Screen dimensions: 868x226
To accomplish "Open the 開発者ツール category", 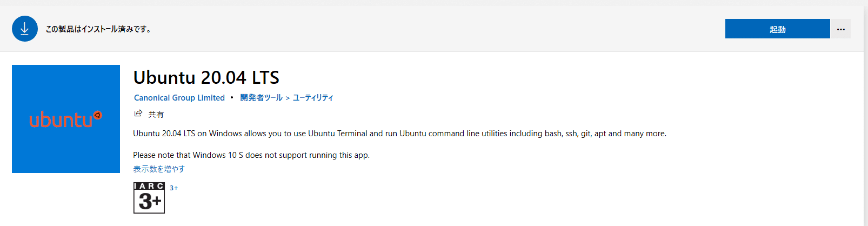I will pyautogui.click(x=261, y=98).
